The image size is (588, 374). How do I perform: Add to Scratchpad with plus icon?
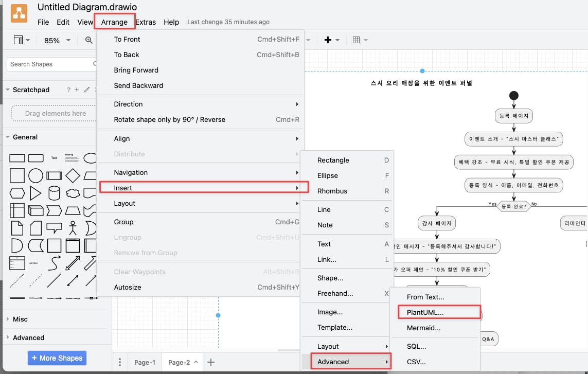click(77, 90)
